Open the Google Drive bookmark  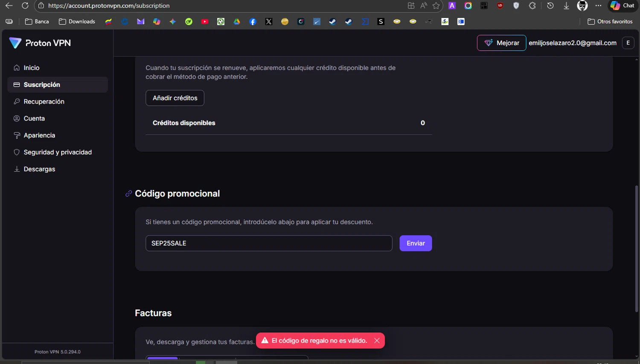[x=237, y=21]
